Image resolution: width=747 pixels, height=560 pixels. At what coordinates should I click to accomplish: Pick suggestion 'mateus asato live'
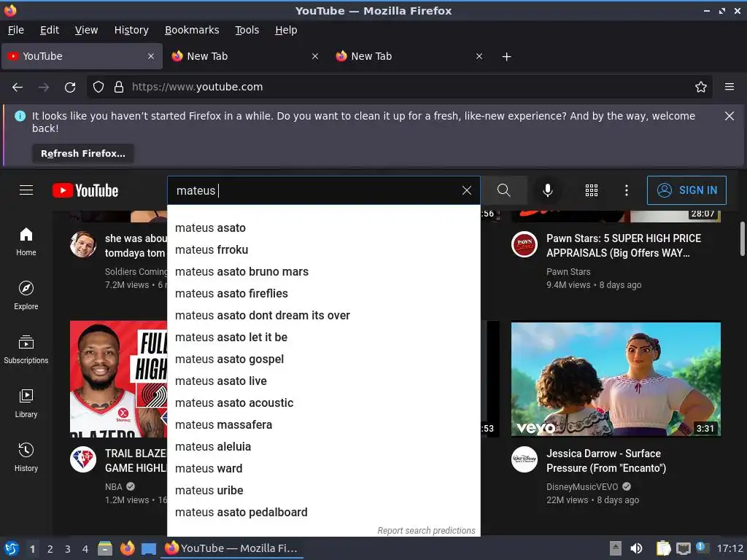coord(323,381)
